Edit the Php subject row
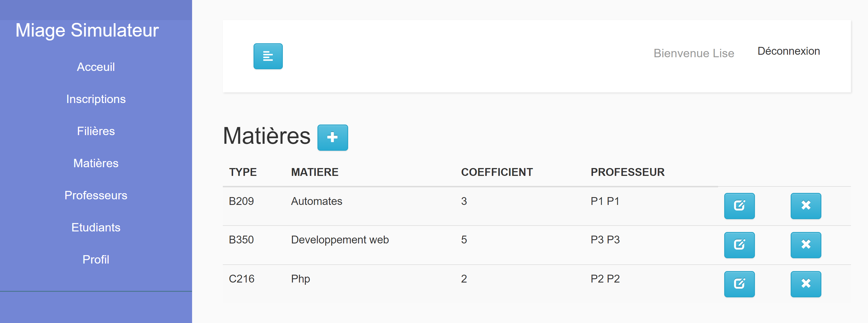This screenshot has height=323, width=868. (739, 284)
